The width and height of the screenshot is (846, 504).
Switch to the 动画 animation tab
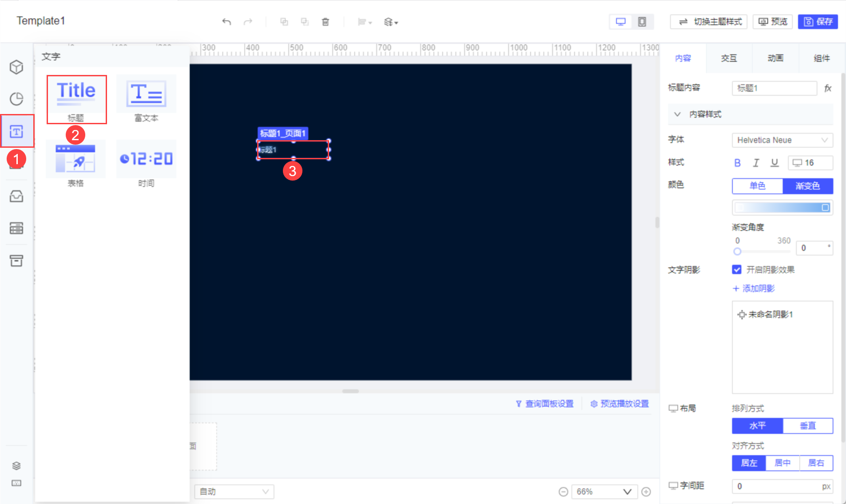point(775,58)
